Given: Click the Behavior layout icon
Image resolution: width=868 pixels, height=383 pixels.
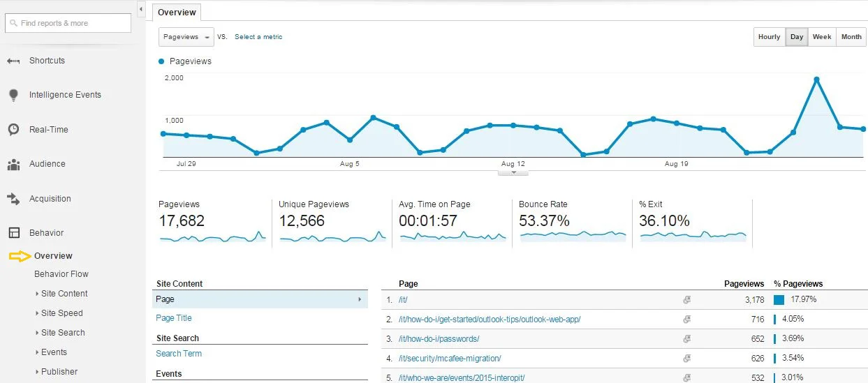Looking at the screenshot, I should (13, 233).
